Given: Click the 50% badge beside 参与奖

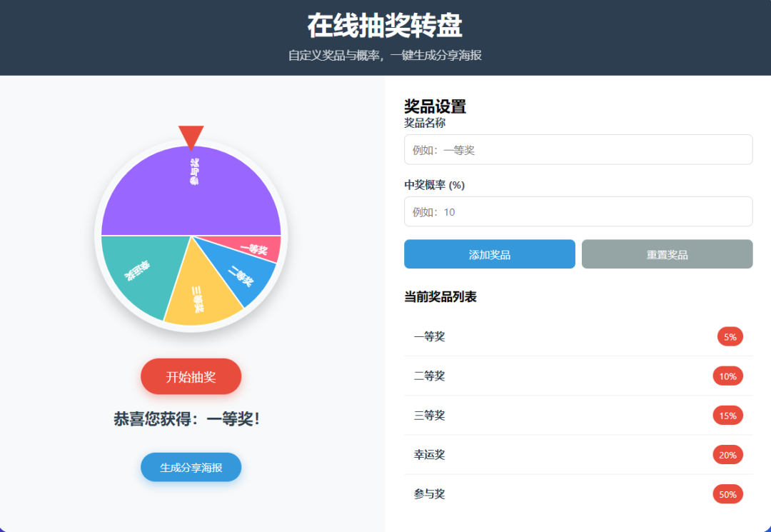Looking at the screenshot, I should [727, 494].
